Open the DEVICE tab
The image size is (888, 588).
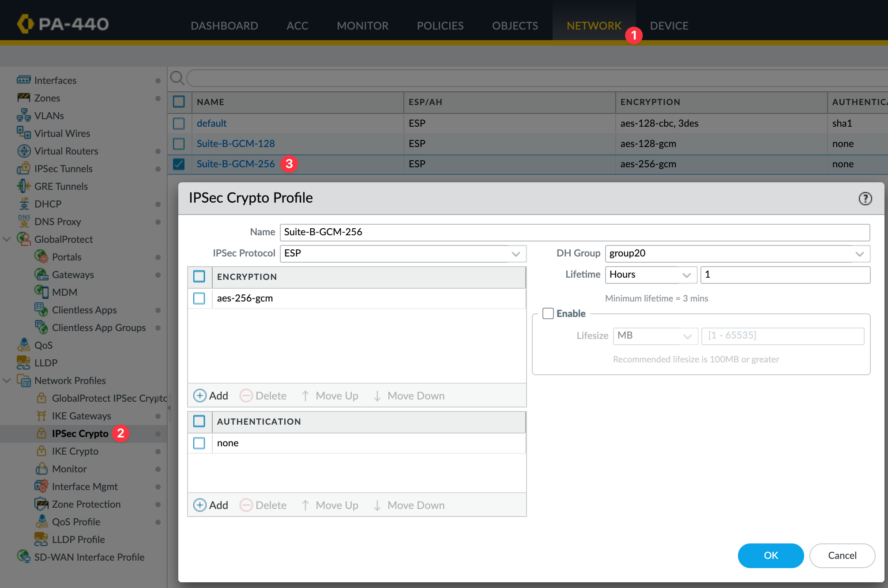[x=669, y=26]
